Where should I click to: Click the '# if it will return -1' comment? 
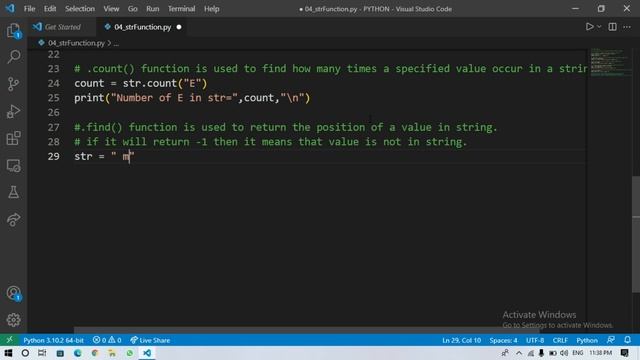tap(271, 142)
